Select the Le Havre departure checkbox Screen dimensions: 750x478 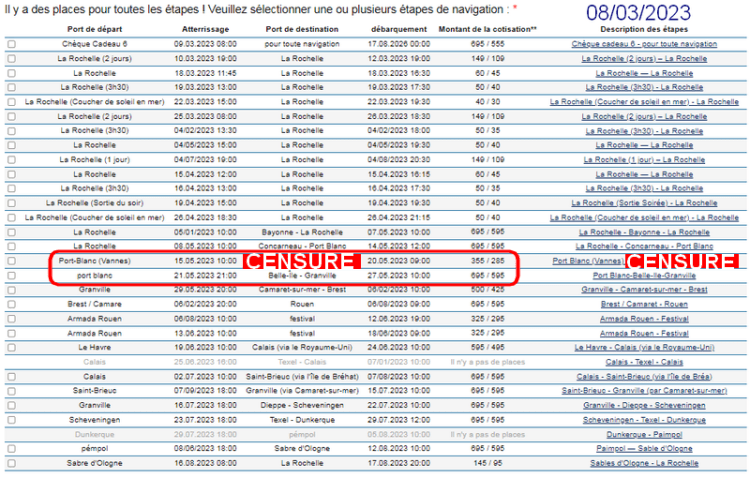coord(11,347)
